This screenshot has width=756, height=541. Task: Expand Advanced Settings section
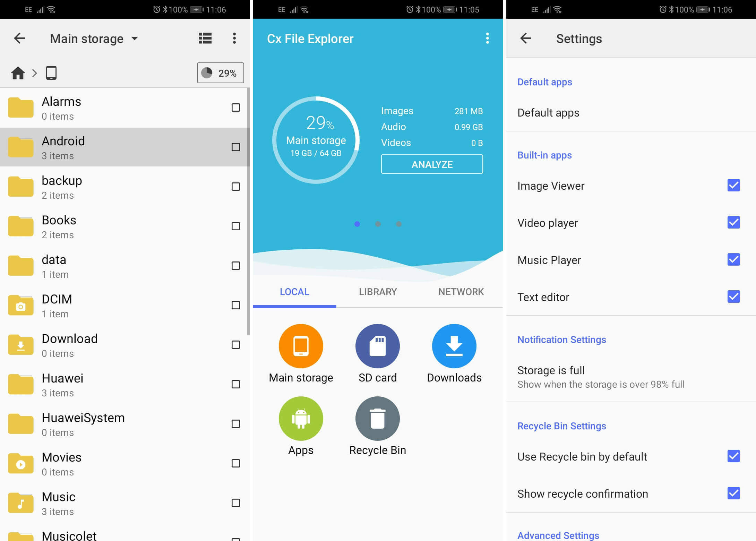560,534
